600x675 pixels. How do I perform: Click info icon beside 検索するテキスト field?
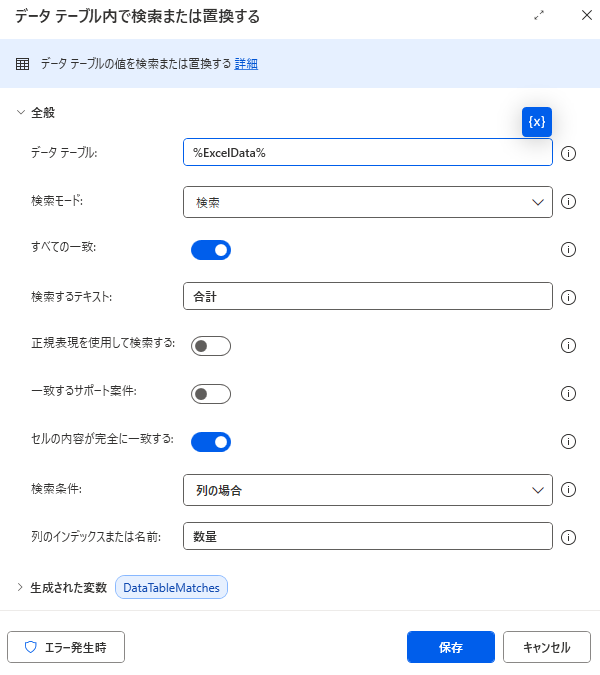click(569, 297)
